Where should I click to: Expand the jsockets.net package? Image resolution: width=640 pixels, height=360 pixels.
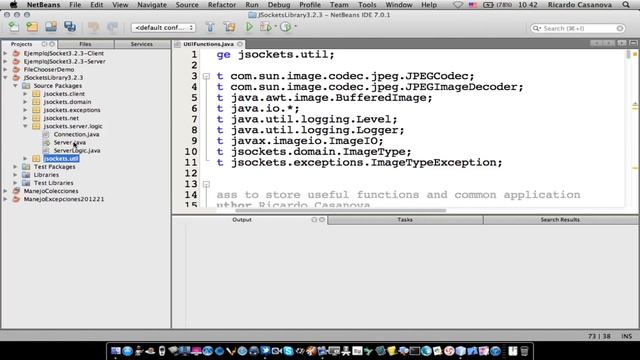coord(25,118)
